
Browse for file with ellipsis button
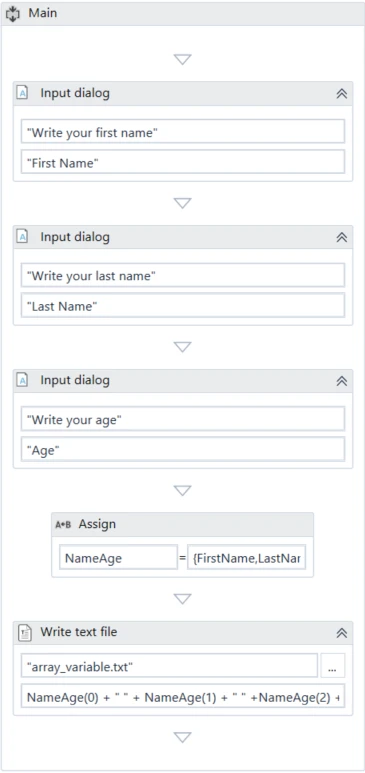[x=332, y=666]
